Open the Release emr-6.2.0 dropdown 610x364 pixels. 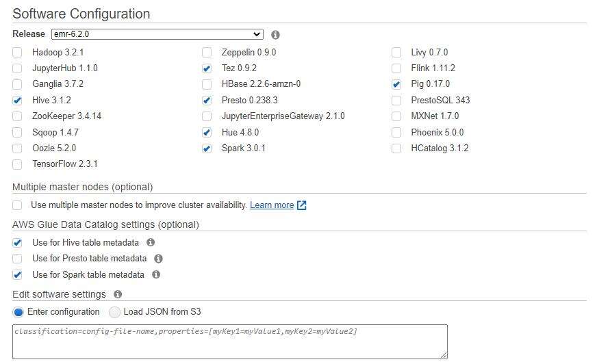[157, 34]
